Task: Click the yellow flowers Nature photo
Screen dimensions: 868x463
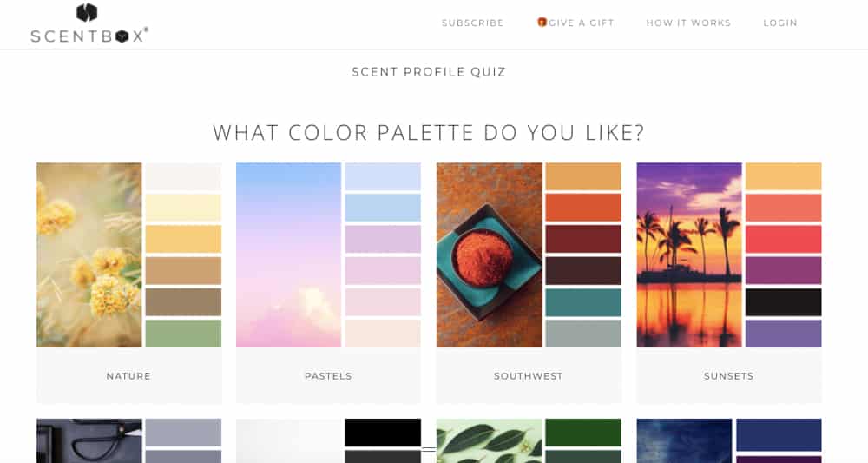Action: tap(89, 255)
